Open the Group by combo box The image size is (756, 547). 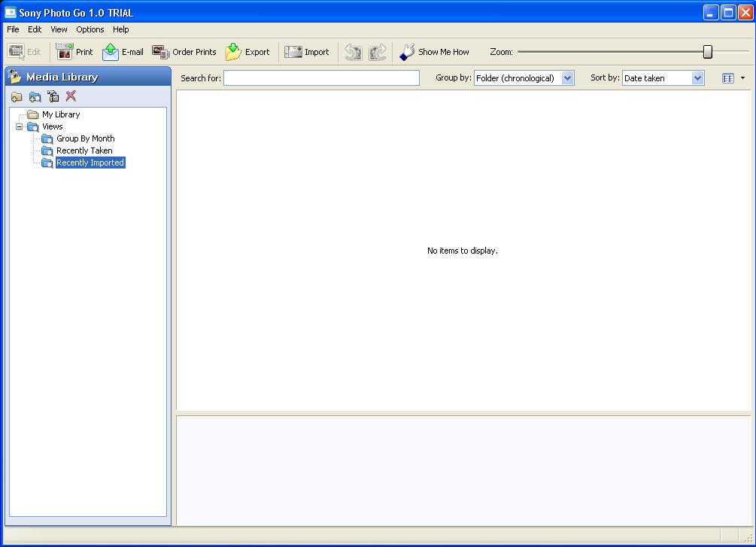[524, 78]
